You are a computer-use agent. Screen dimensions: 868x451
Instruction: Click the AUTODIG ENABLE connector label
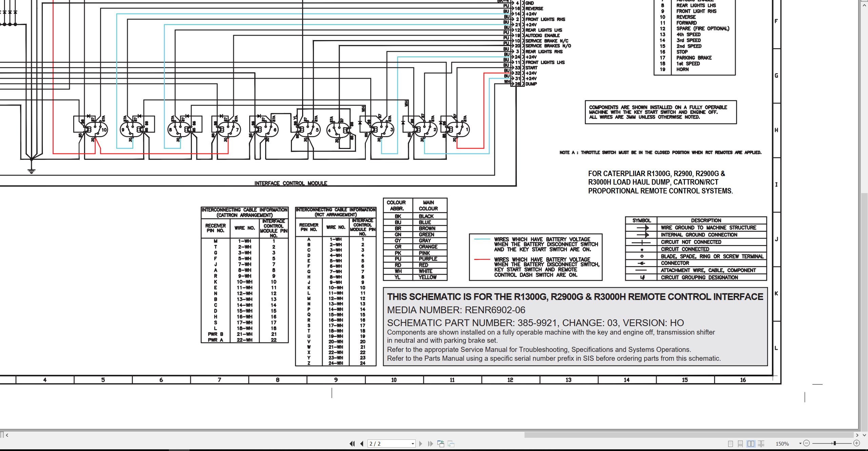click(x=542, y=35)
